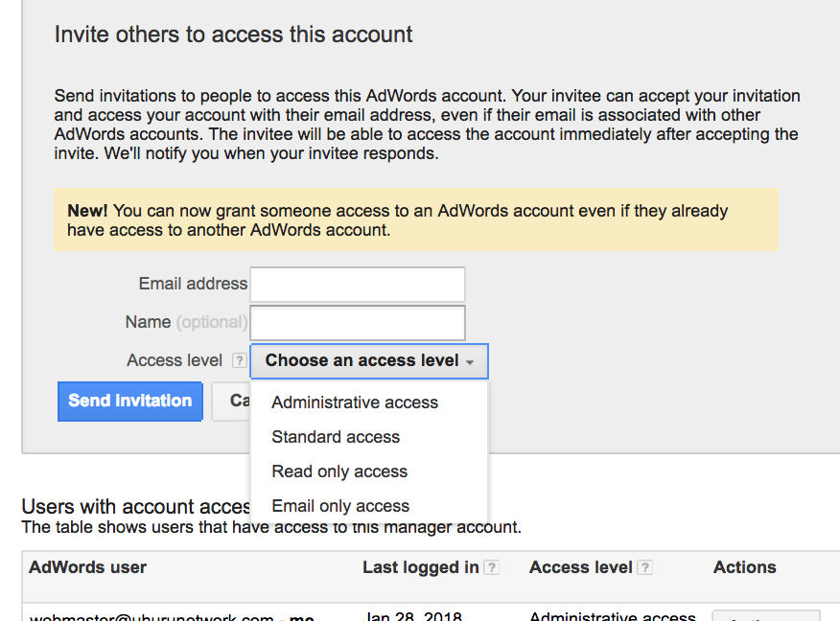Screen dimensions: 840x621
Task: Click the Email address input field
Action: tap(358, 285)
